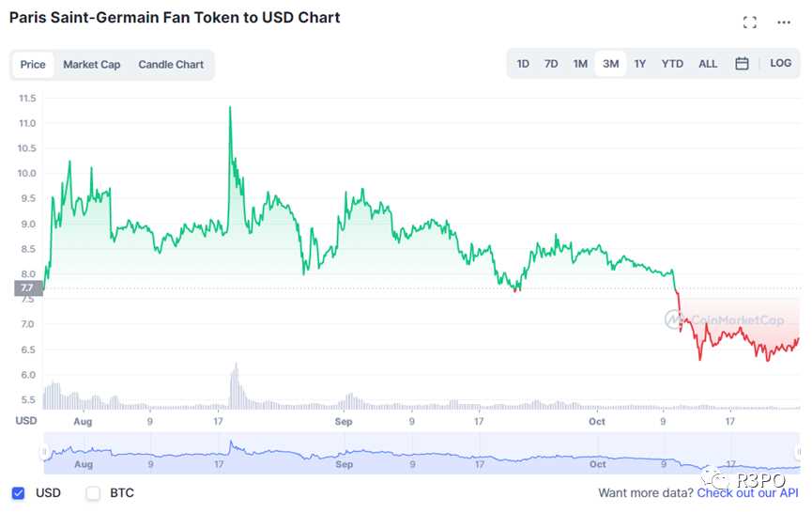Image resolution: width=812 pixels, height=513 pixels.
Task: Toggle the USD currency checkbox
Action: coord(19,492)
